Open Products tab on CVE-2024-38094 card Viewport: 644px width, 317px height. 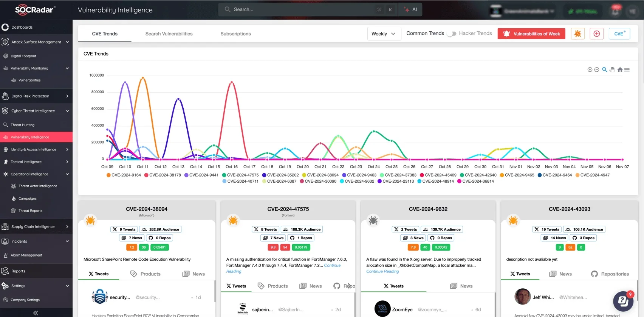pos(146,274)
